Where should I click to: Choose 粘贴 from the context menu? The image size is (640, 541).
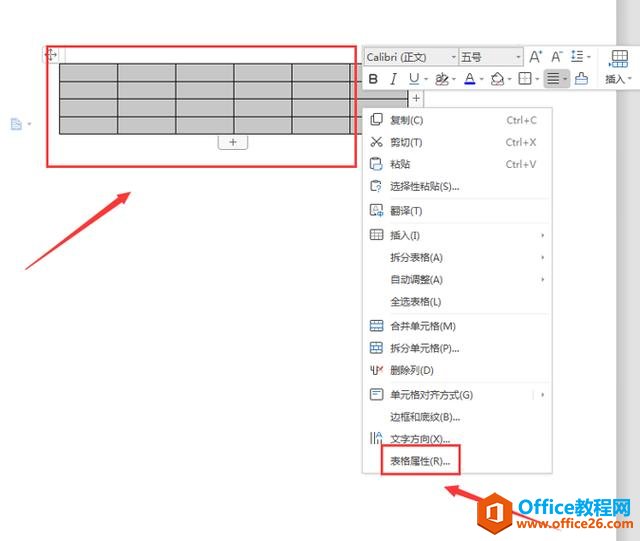click(x=457, y=164)
